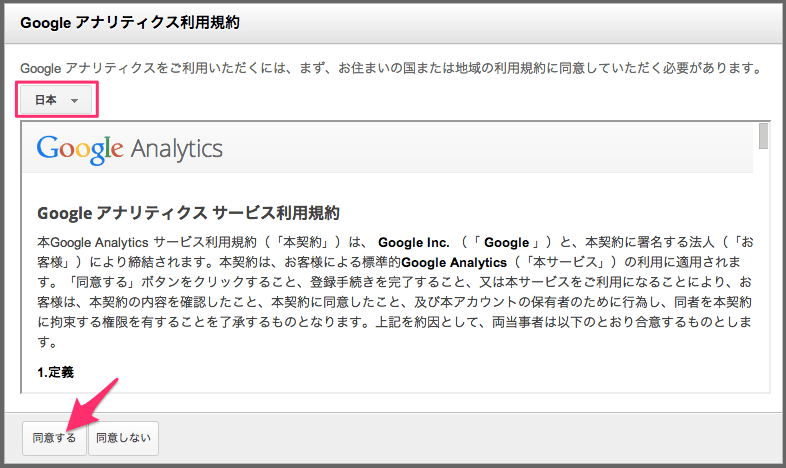Click heading Google アナリティクス サービス利用規約
786x468 pixels.
[188, 213]
